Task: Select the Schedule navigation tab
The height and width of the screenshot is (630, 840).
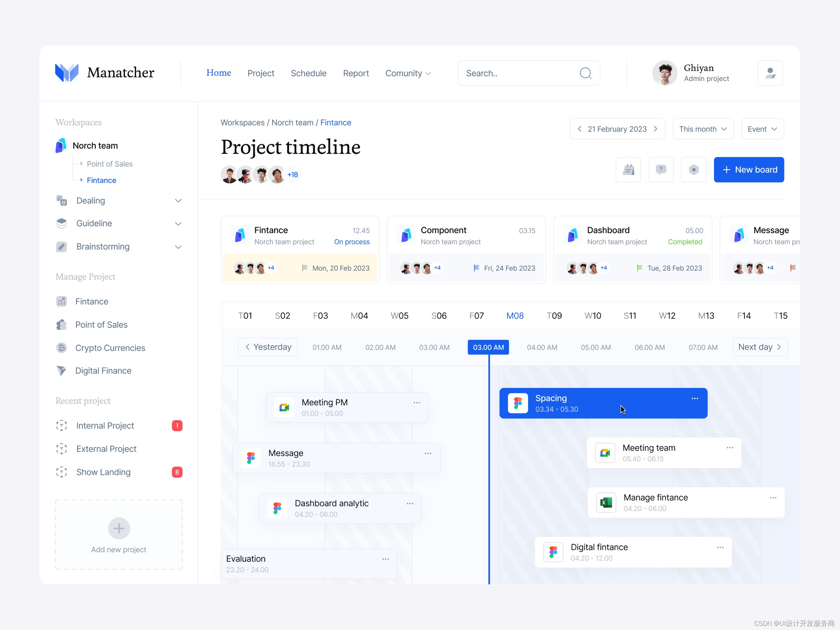Action: 308,73
